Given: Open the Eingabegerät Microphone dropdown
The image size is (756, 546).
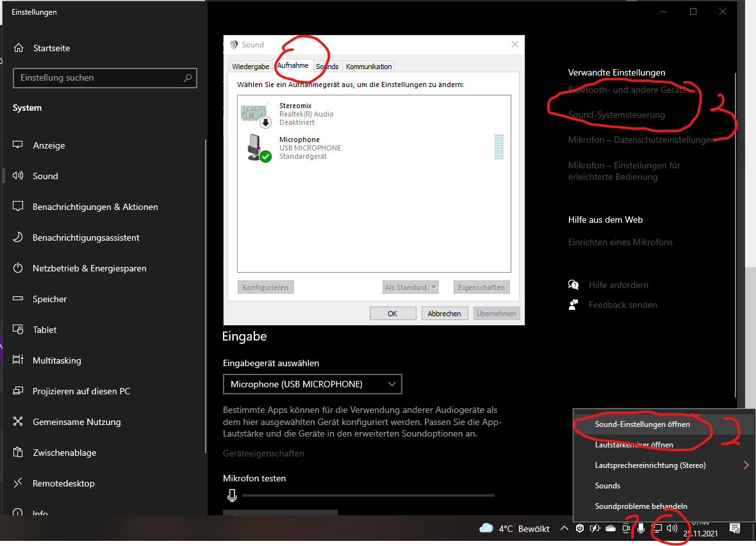Looking at the screenshot, I should click(x=313, y=384).
